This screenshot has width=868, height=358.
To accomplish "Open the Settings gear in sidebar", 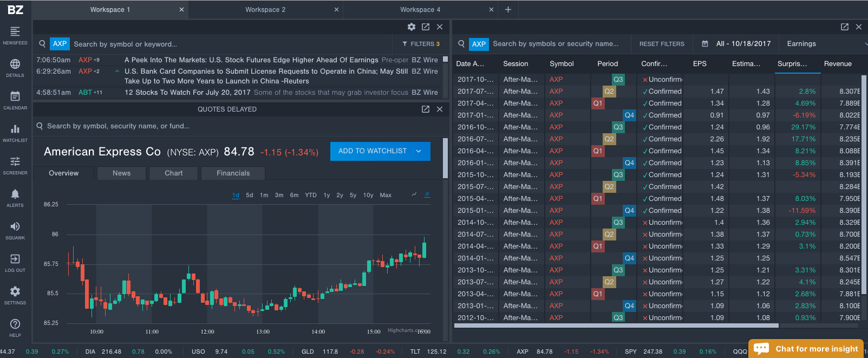I will pyautogui.click(x=15, y=295).
